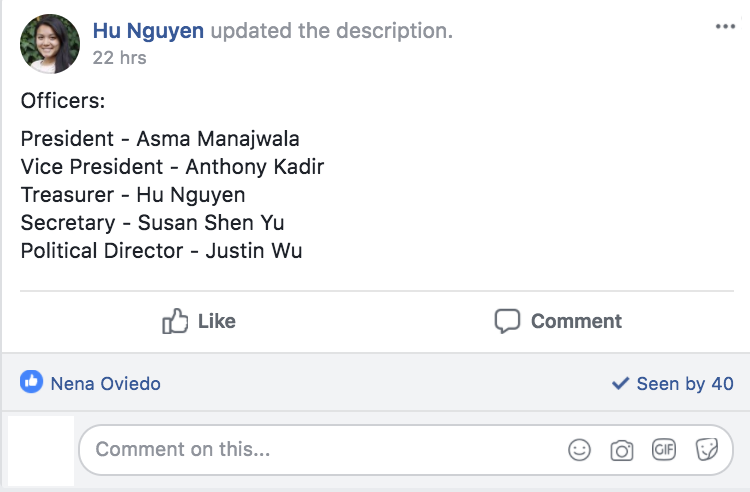Click the blue like reaction icon
The width and height of the screenshot is (750, 492).
[32, 382]
